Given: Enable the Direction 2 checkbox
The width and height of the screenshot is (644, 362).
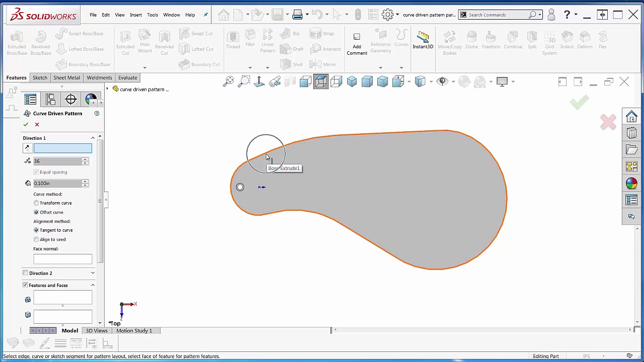Looking at the screenshot, I should [x=25, y=273].
